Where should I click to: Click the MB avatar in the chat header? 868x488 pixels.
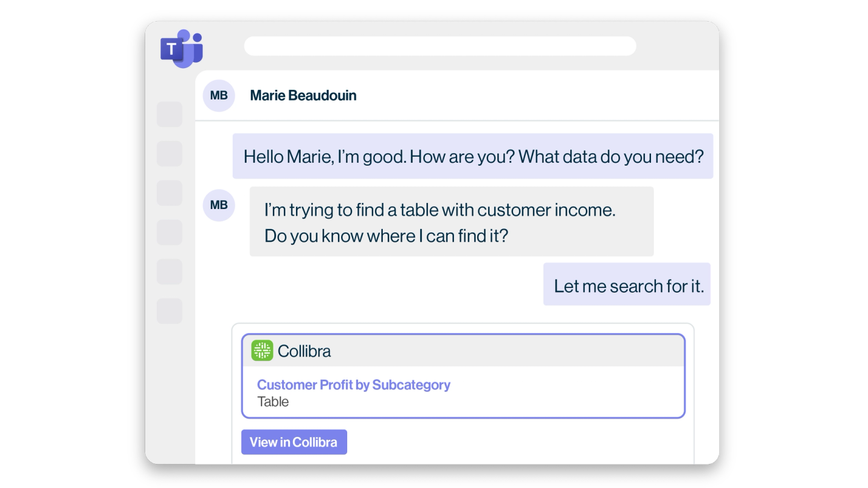(x=219, y=96)
